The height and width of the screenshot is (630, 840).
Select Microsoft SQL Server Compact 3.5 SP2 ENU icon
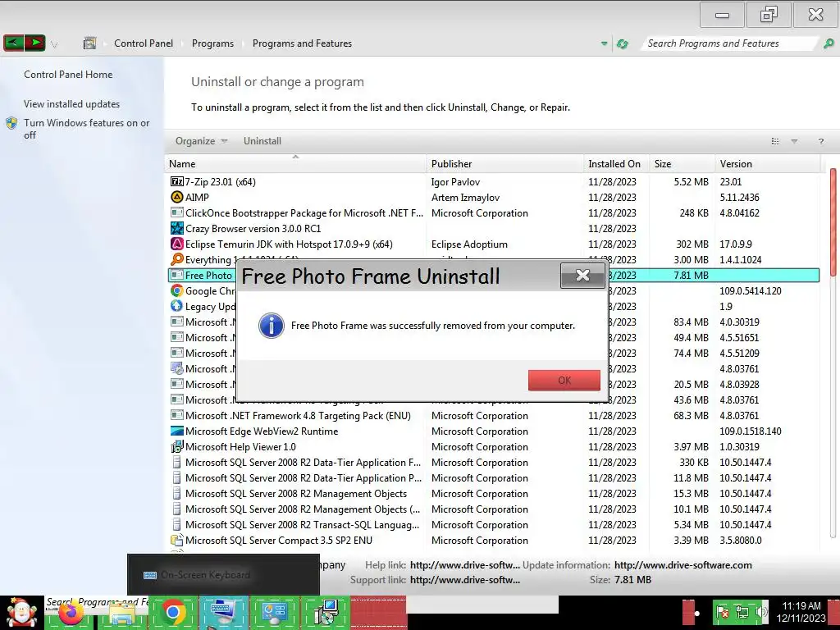click(x=177, y=540)
